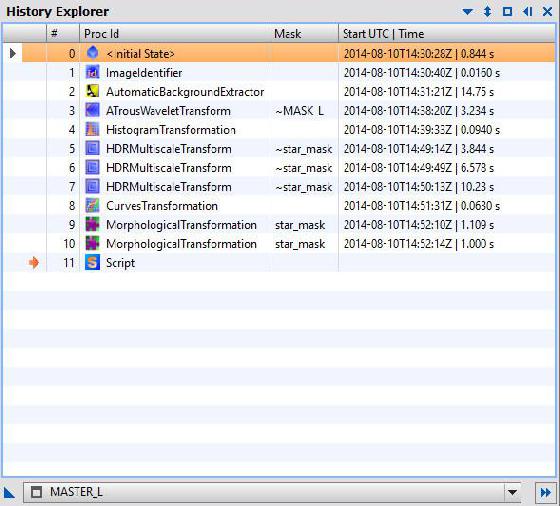Open the History Explorer panel menu arrow
Viewport: 560px width, 506px height.
[468, 12]
